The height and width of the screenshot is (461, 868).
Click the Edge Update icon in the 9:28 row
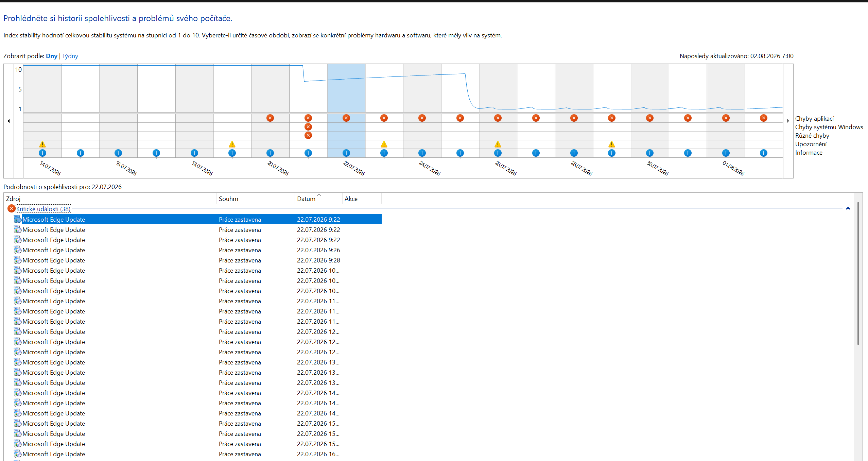click(18, 260)
